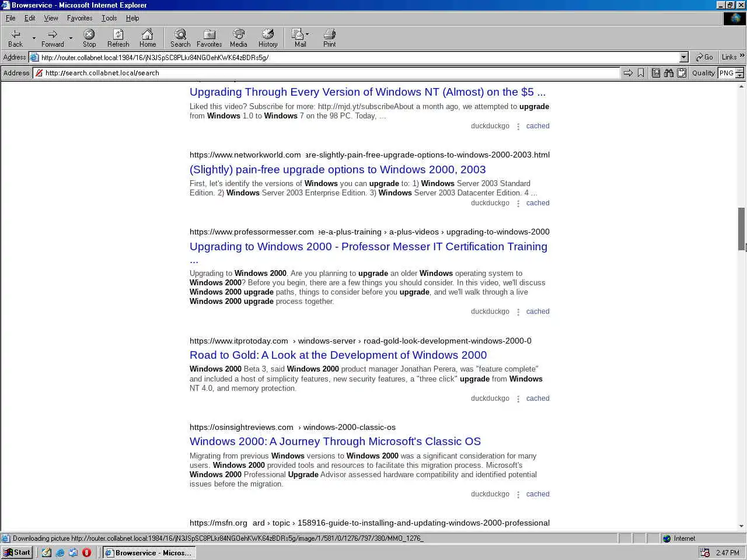Image resolution: width=747 pixels, height=560 pixels.
Task: Open the Back button history dropdown
Action: coord(34,38)
